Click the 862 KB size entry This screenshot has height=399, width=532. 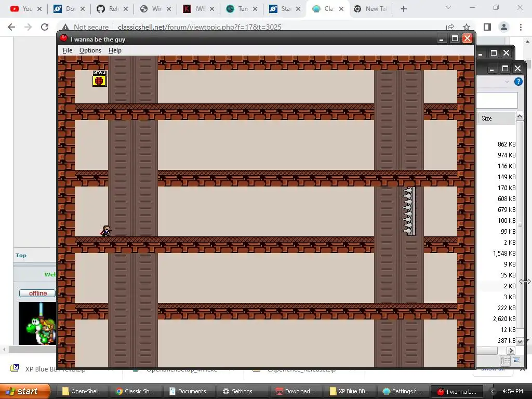point(507,144)
